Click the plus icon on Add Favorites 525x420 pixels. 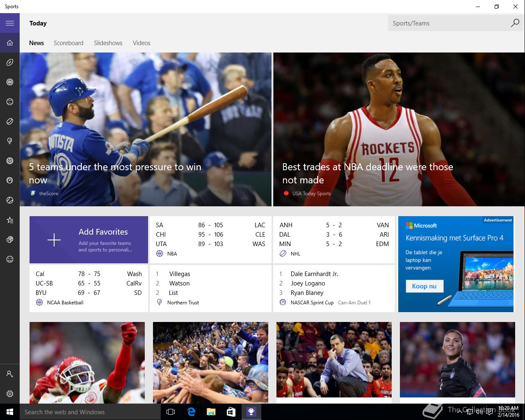[x=54, y=240]
